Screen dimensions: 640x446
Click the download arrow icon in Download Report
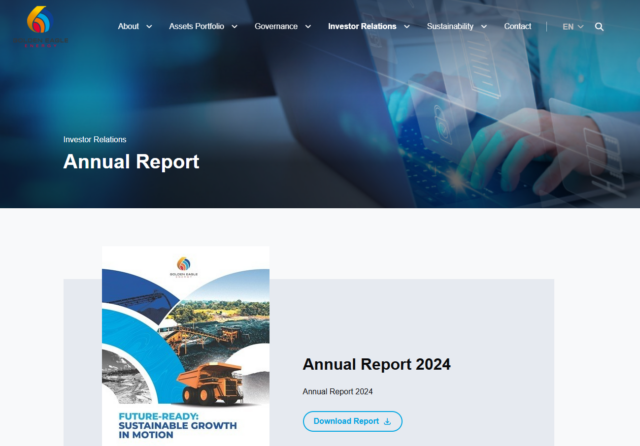[387, 422]
